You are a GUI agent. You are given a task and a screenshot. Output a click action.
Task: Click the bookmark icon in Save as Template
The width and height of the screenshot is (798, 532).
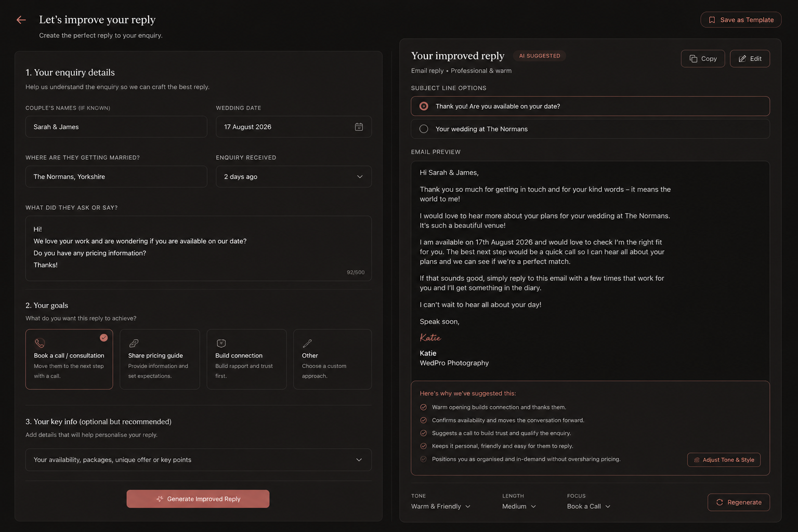[x=712, y=20]
